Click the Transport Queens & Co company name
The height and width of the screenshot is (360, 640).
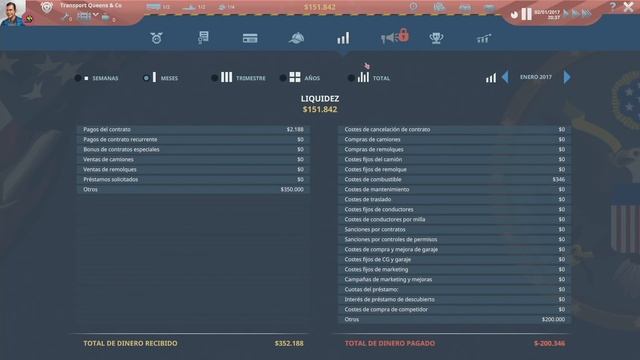pos(91,6)
